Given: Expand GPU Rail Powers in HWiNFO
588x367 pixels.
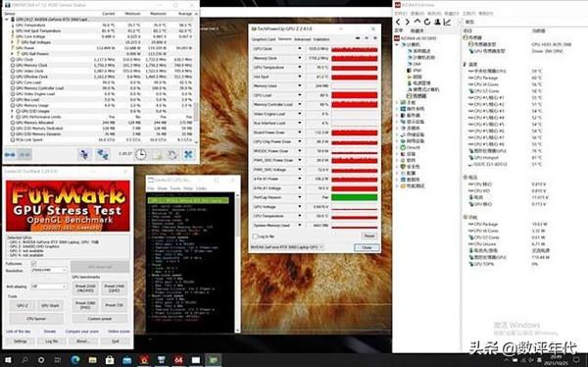Looking at the screenshot, I should 12,54.
